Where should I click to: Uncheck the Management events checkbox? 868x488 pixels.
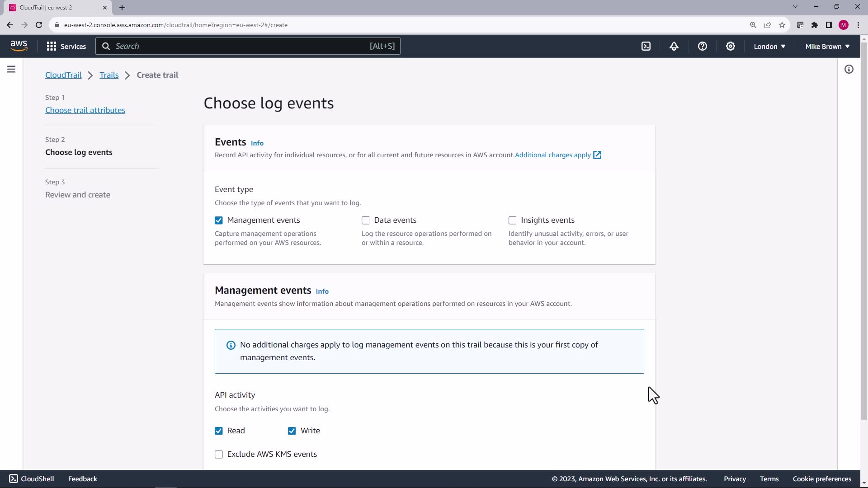(x=219, y=221)
